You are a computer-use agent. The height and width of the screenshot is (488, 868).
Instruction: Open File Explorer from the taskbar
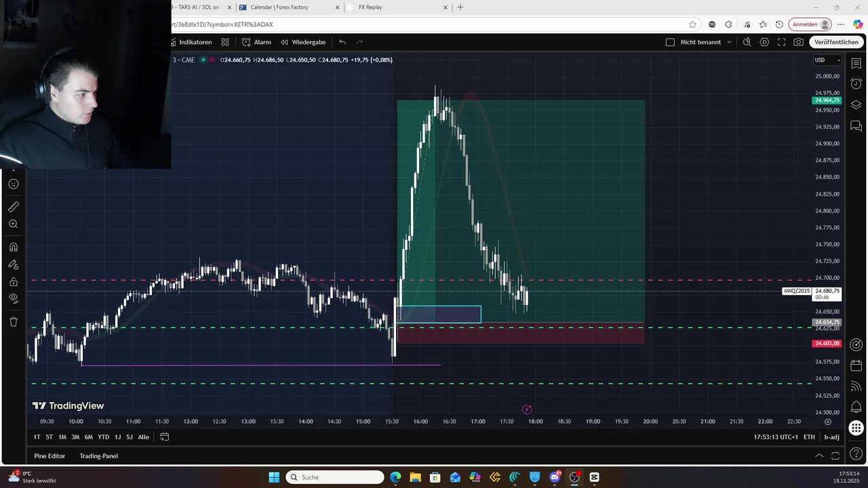(415, 477)
